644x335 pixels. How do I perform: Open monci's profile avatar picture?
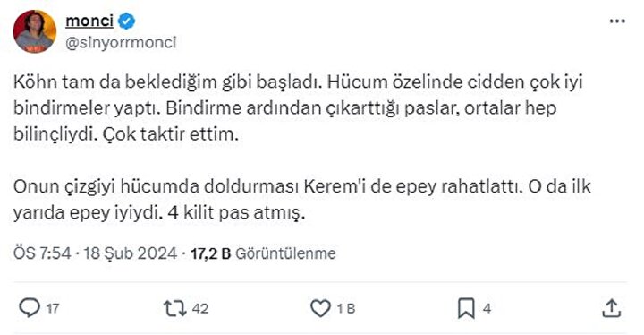35,31
